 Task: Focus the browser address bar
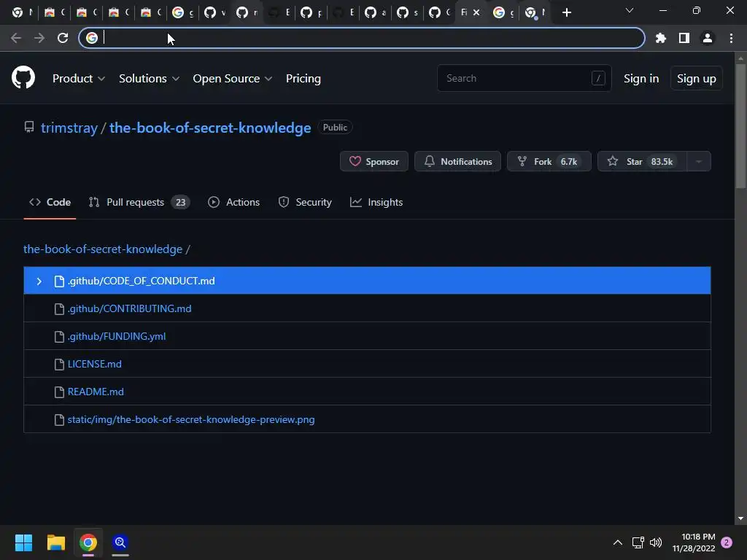(362, 38)
